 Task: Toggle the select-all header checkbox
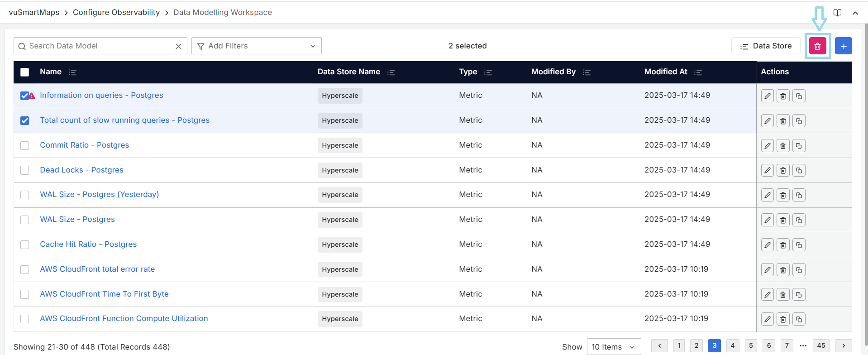(x=25, y=72)
